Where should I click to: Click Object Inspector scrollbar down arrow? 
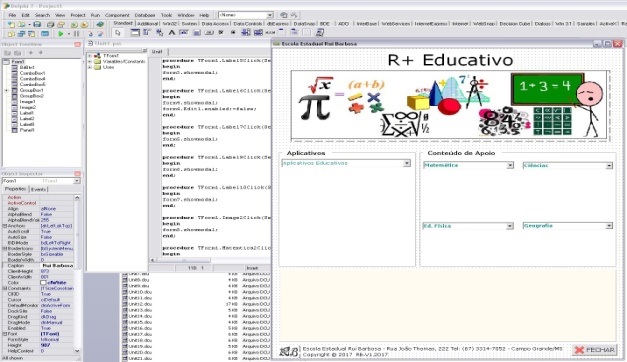(x=77, y=351)
